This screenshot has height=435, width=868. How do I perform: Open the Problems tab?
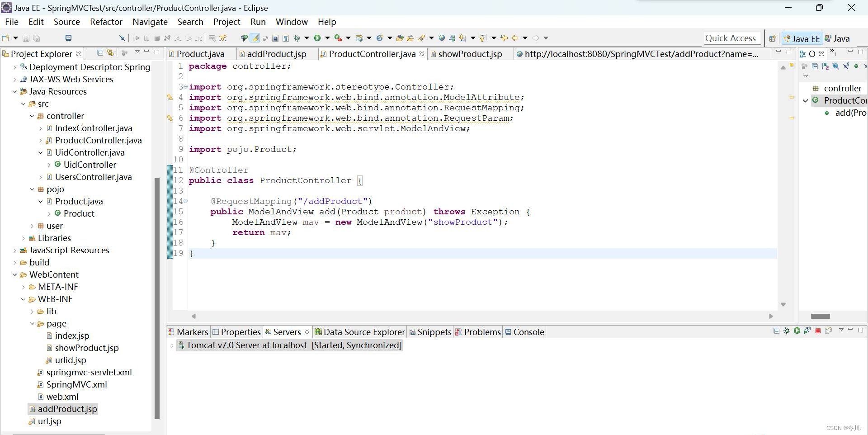click(478, 332)
